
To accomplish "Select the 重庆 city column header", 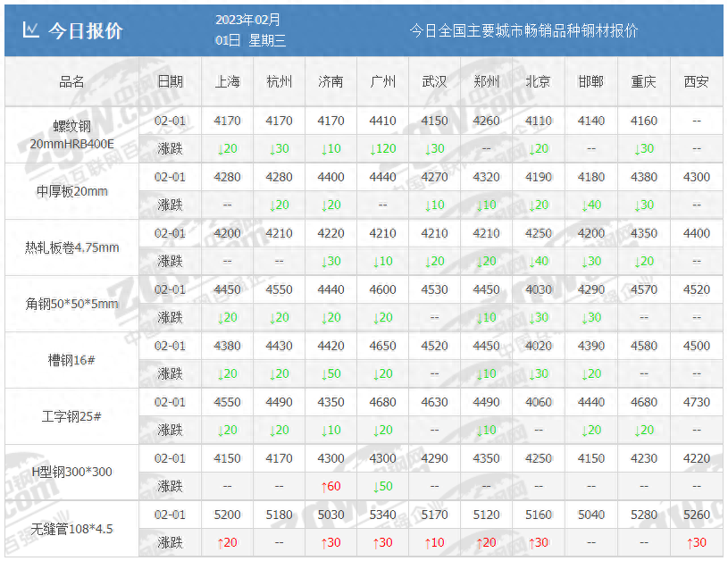I will [643, 81].
